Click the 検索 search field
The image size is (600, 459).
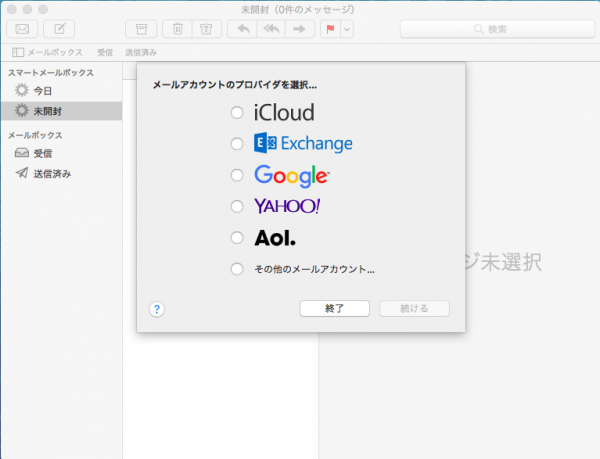497,29
